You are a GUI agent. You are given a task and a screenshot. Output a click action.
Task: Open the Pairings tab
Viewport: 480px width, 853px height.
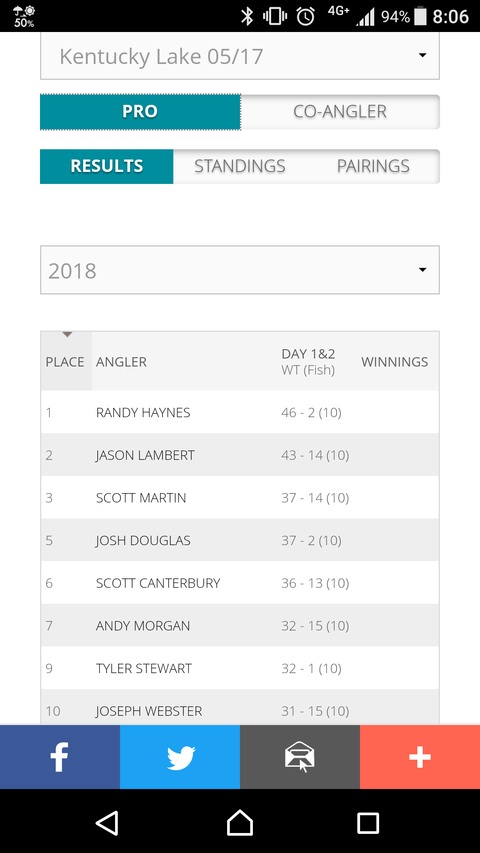pyautogui.click(x=373, y=166)
